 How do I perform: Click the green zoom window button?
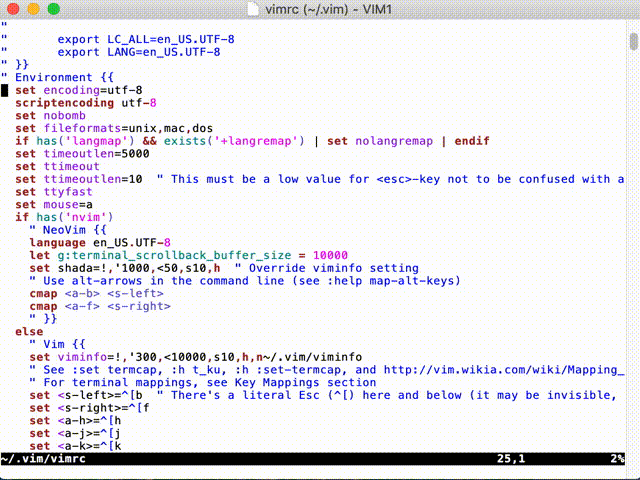(x=54, y=9)
